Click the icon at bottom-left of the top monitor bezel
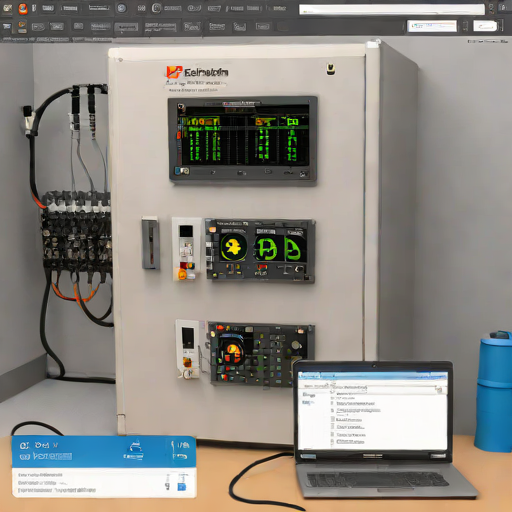512x512 pixels. tap(182, 171)
